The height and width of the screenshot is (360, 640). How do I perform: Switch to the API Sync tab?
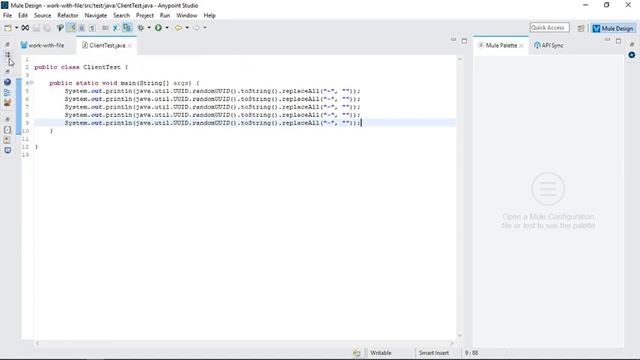549,45
